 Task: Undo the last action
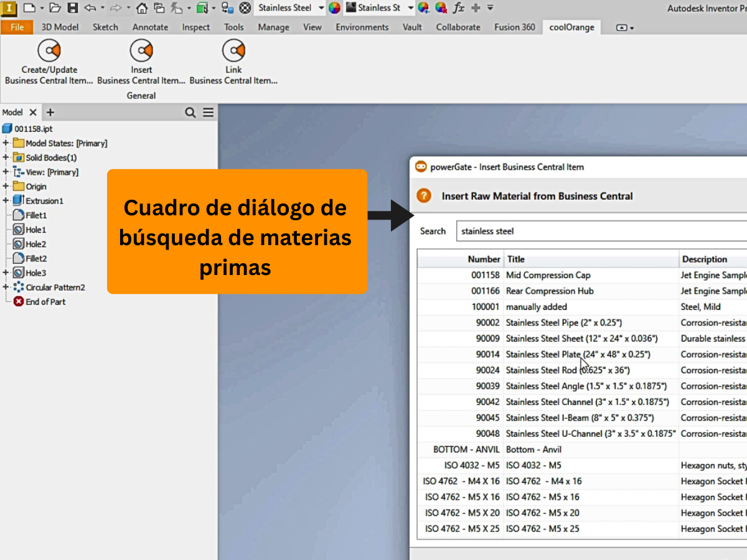click(x=90, y=8)
